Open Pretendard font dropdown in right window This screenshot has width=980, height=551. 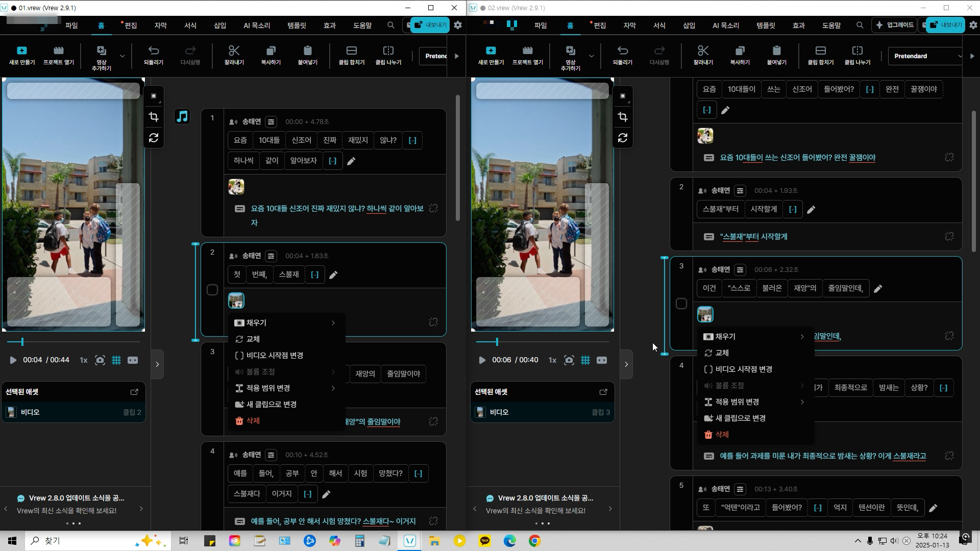pos(925,56)
